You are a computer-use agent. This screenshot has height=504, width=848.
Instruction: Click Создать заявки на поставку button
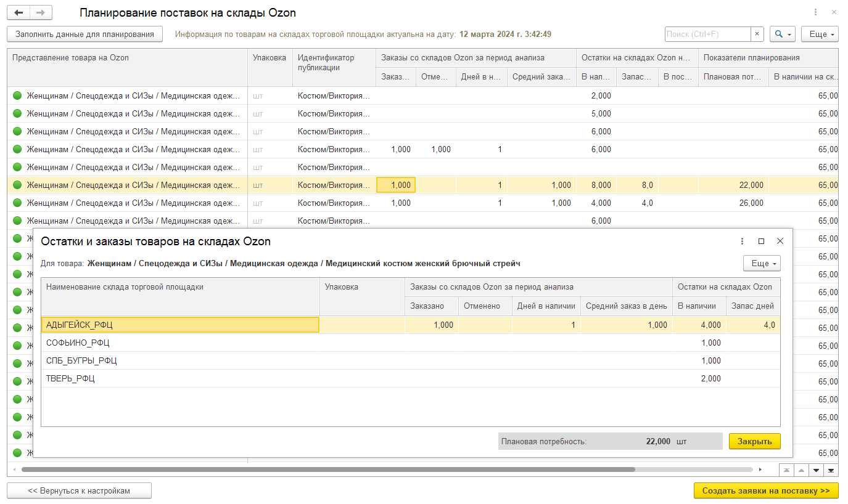click(x=766, y=491)
